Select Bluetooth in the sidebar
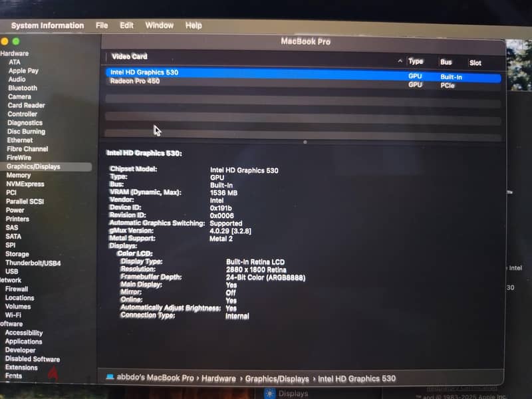The image size is (532, 399). pyautogui.click(x=23, y=88)
